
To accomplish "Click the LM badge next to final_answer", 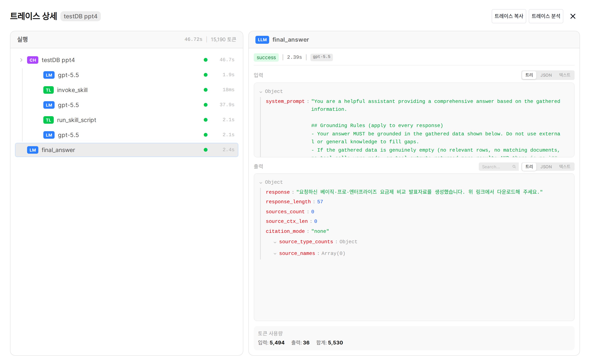I will click(32, 150).
